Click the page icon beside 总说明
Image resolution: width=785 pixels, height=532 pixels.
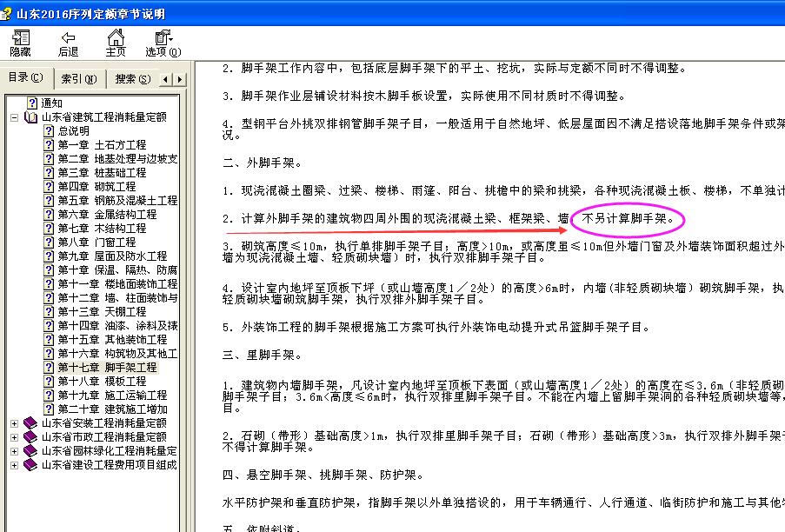click(49, 131)
